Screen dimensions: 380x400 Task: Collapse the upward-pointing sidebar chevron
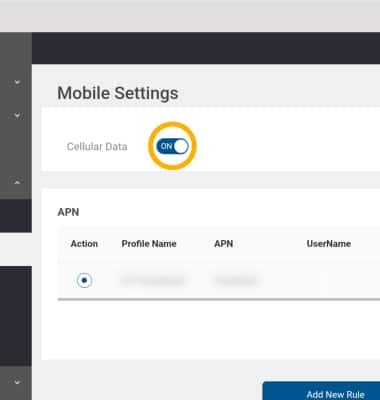17,182
